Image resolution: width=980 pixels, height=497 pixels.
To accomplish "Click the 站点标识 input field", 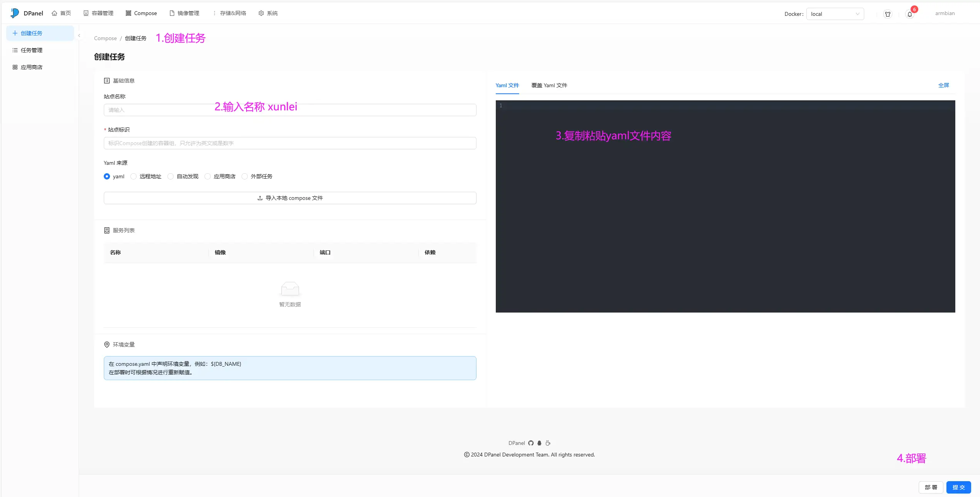I will click(290, 143).
